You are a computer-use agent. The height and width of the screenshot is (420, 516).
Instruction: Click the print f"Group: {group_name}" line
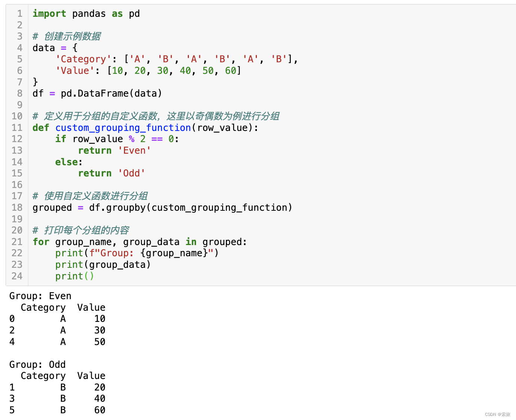(x=137, y=253)
